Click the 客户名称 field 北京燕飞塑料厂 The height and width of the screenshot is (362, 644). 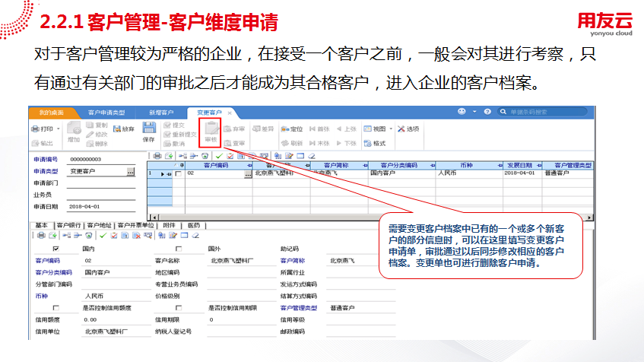(242, 261)
